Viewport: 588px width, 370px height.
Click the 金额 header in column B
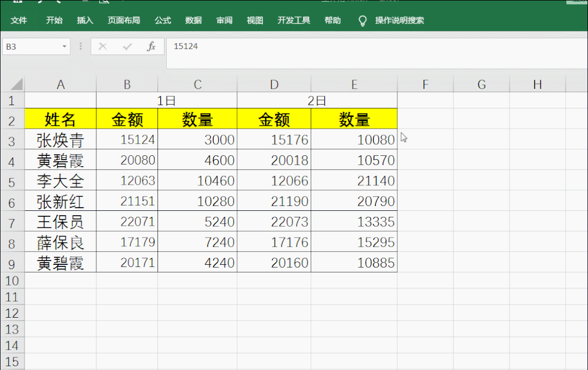[x=127, y=119]
